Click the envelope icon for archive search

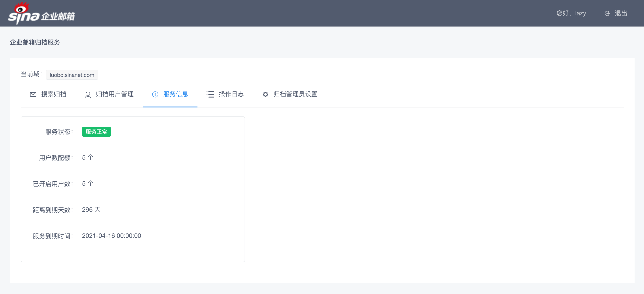tap(33, 94)
